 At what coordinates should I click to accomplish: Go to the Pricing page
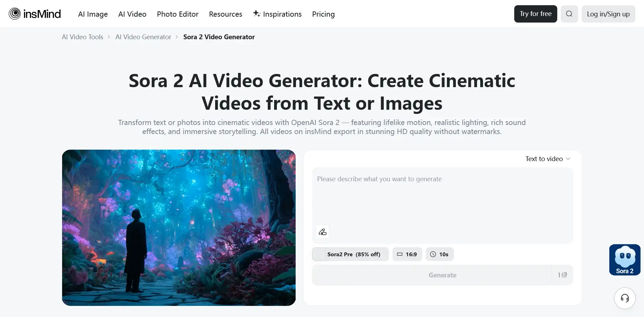point(323,14)
